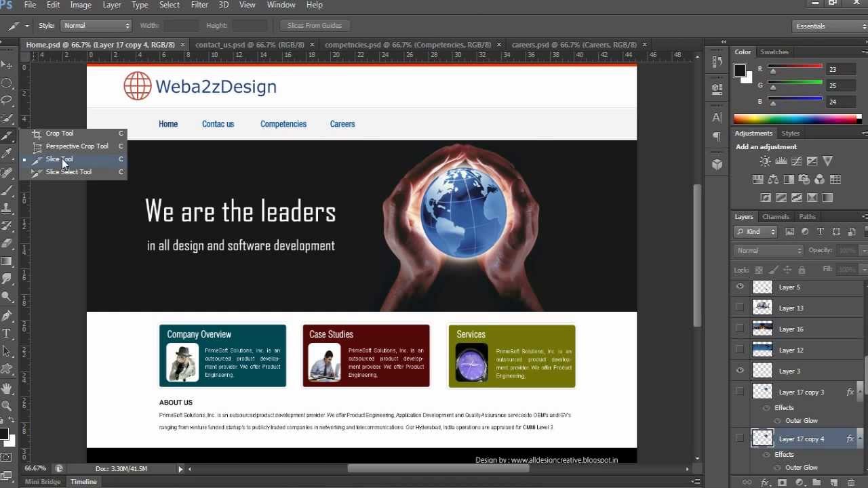The width and height of the screenshot is (868, 488).
Task: Select the Brush tool
Action: (x=7, y=190)
